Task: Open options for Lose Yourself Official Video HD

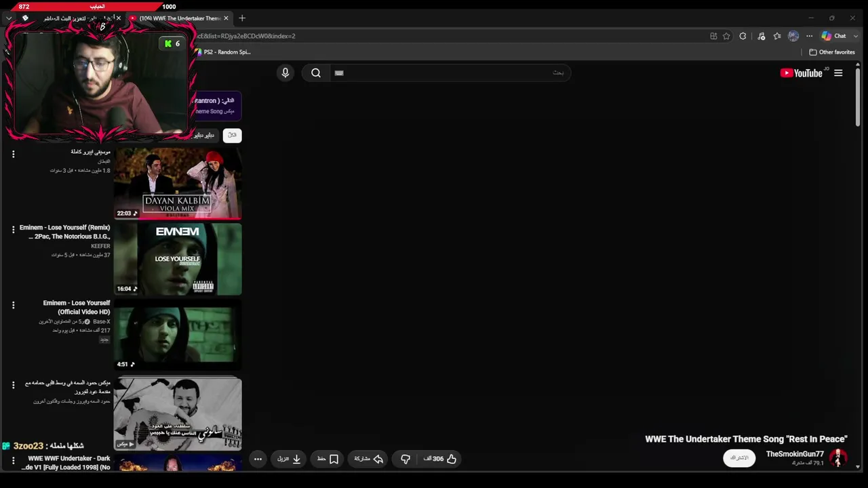Action: pos(13,306)
